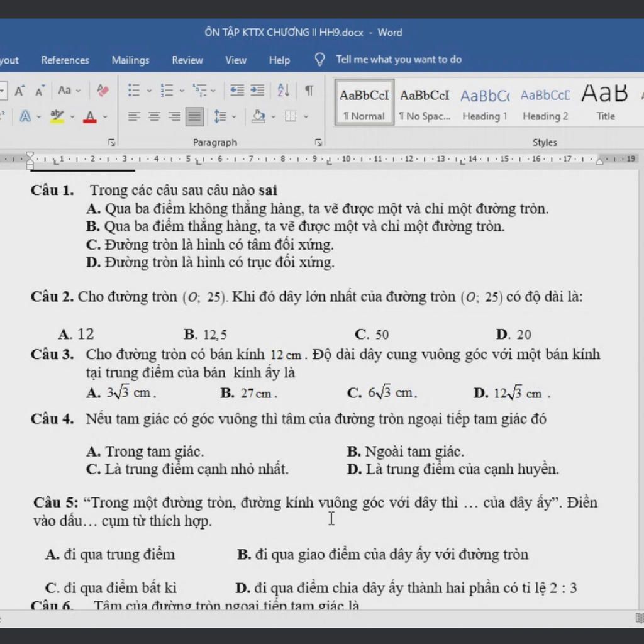Apply the Heading 2 style
The image size is (644, 644).
(545, 103)
